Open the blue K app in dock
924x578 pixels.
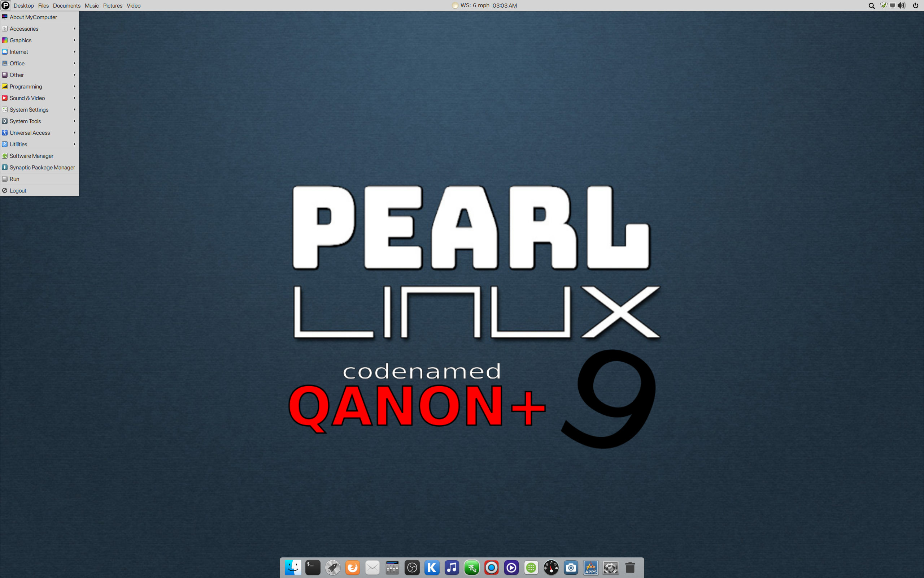[432, 568]
